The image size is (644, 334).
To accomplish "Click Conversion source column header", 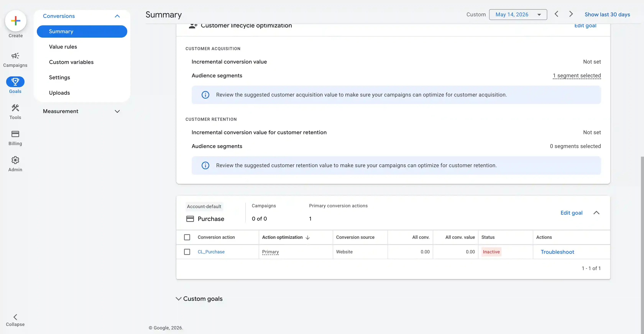I will pos(355,237).
